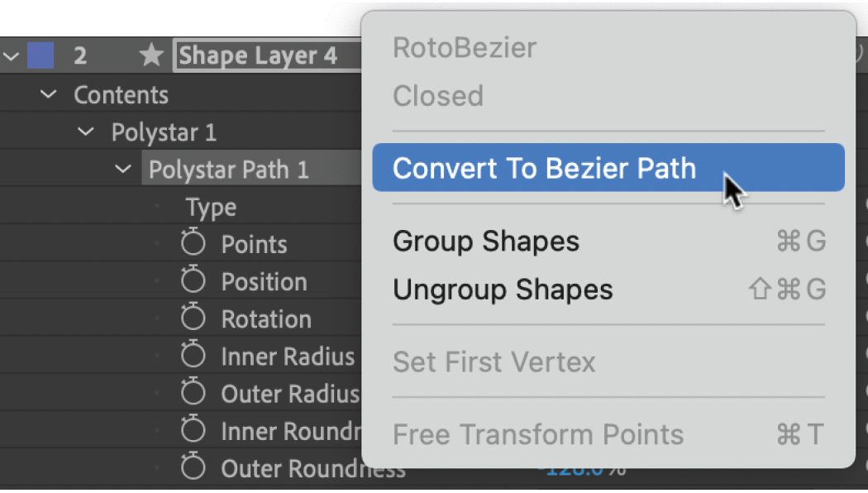Click Ungroup Shapes
This screenshot has height=493, width=868.
pos(503,290)
